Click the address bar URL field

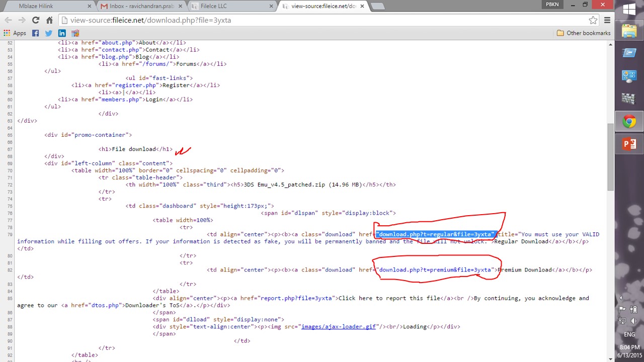point(322,20)
